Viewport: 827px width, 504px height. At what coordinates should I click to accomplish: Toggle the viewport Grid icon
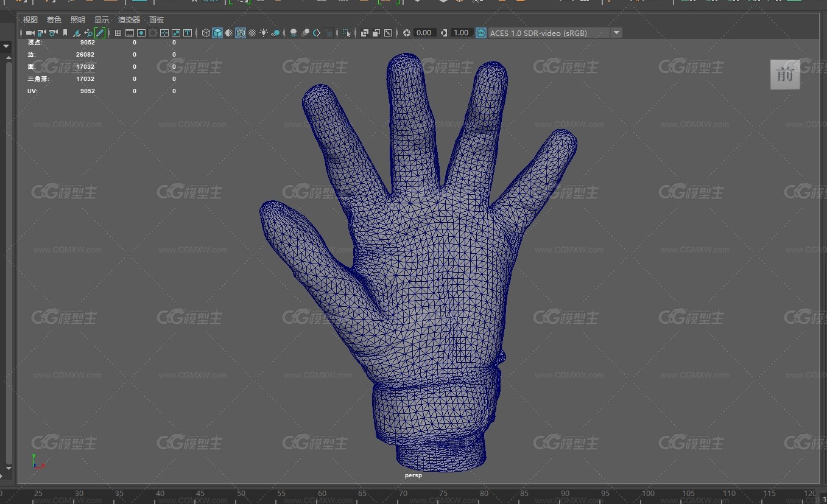pyautogui.click(x=118, y=33)
